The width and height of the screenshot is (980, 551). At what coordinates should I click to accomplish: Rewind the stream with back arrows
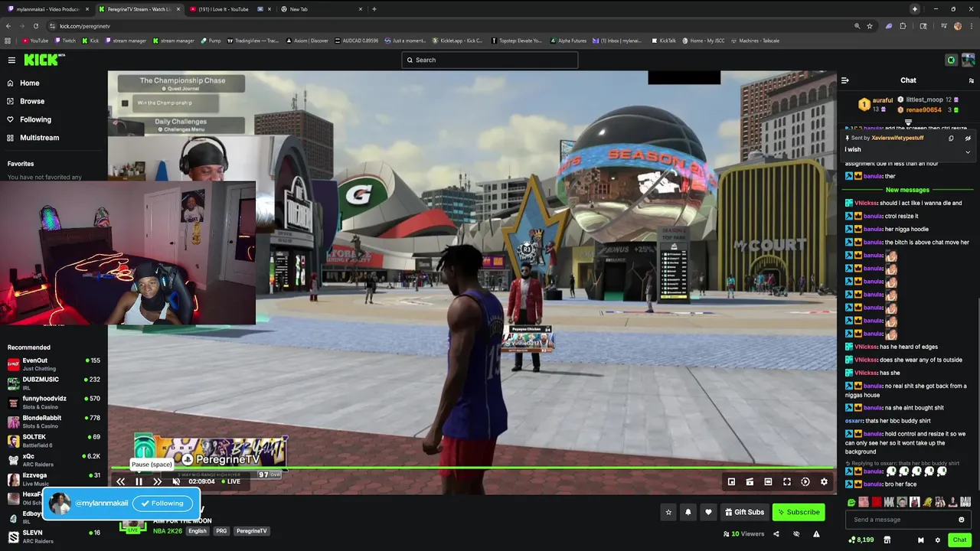tap(120, 481)
